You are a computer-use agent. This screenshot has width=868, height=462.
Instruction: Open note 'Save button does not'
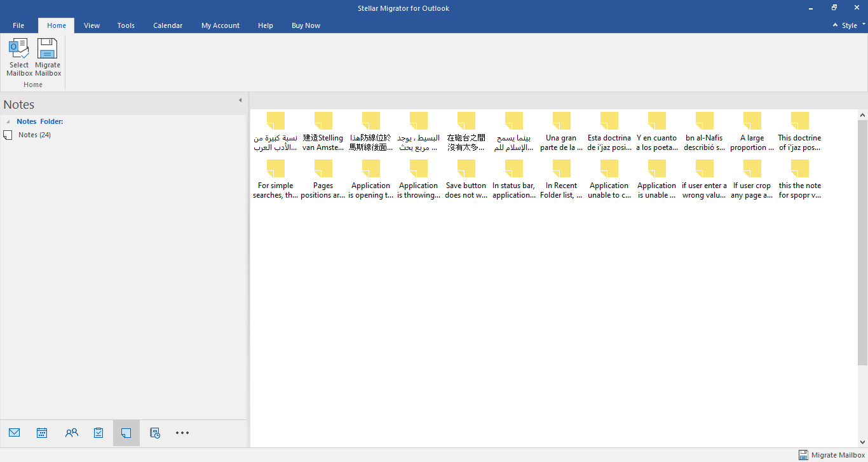click(466, 180)
